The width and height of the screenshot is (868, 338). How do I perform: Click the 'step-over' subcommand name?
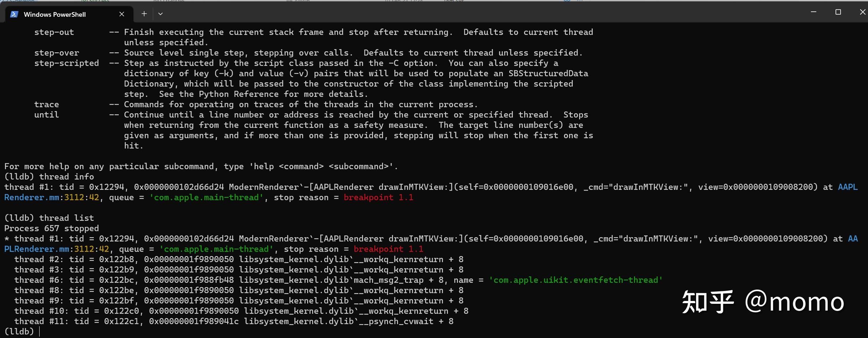click(x=57, y=53)
